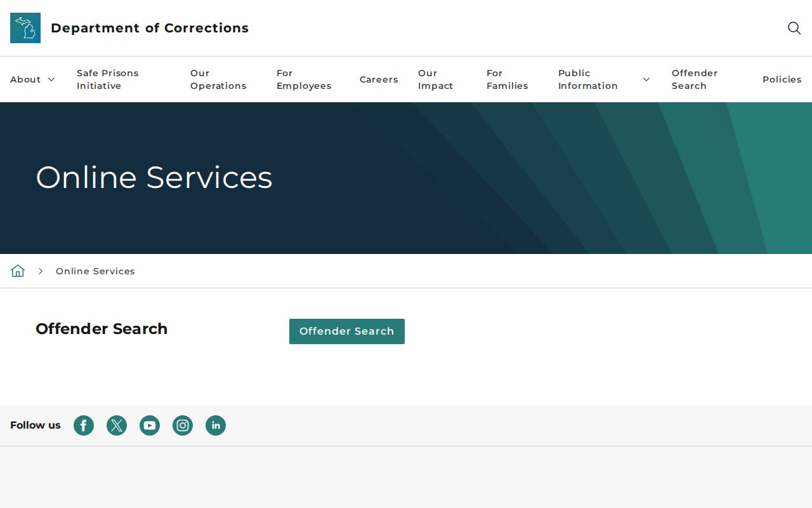Open the Instagram social icon

(183, 425)
